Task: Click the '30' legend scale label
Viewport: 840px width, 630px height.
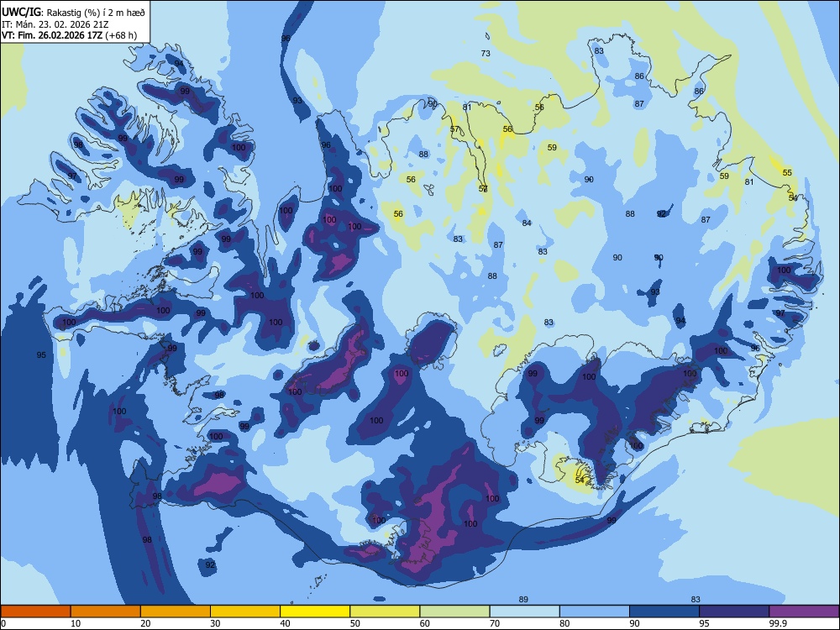Action: click(x=215, y=623)
